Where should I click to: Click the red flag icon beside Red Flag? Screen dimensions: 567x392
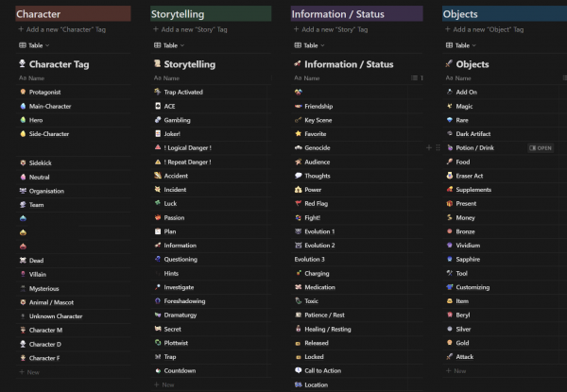[298, 204]
